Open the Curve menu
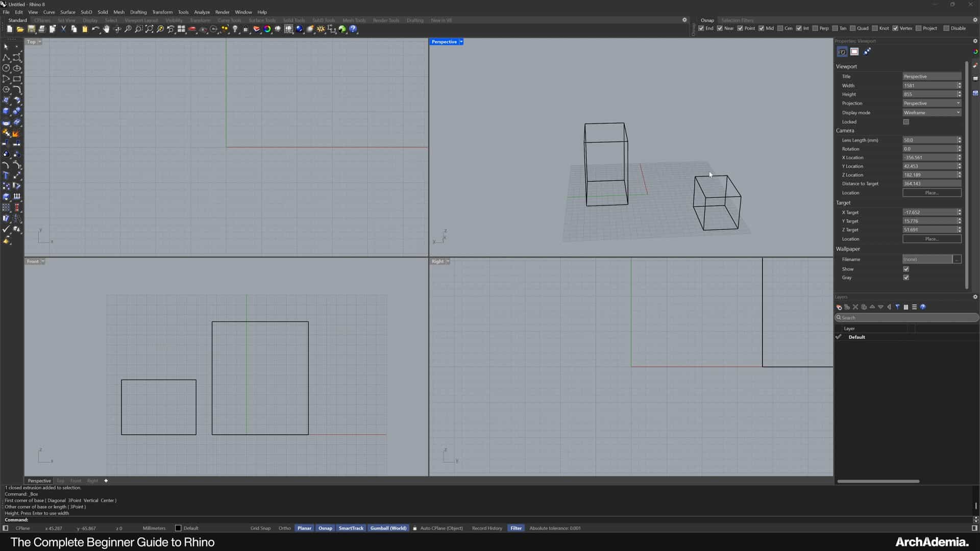 coord(49,12)
